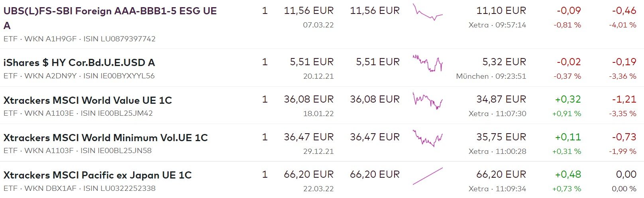
Task: Click the 35,75 EUR Xetra quote
Action: point(501,137)
